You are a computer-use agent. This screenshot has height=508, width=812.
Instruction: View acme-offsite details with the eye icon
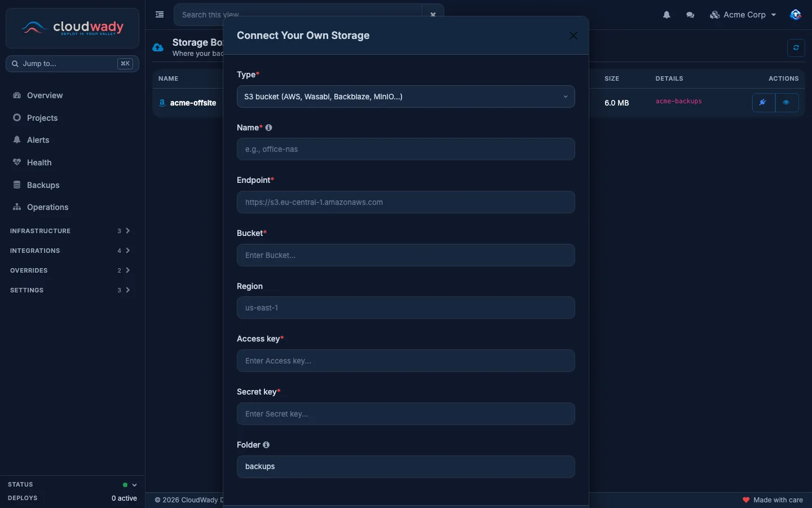tap(787, 103)
